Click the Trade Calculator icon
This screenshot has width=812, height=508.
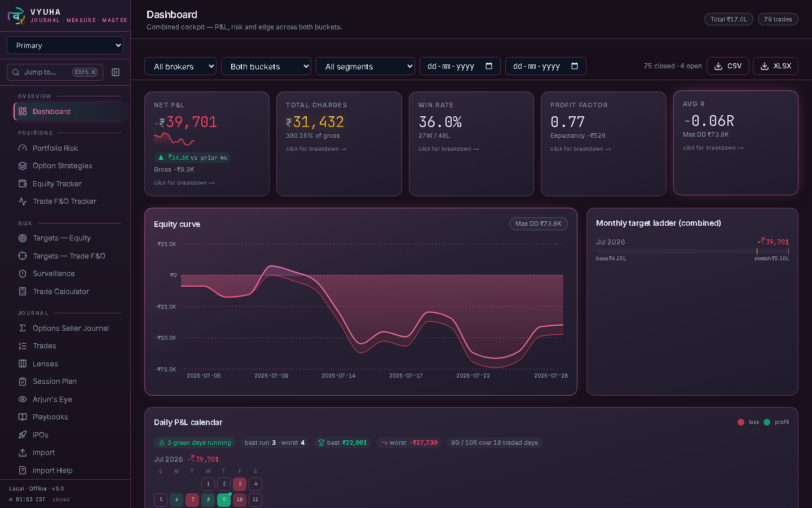(23, 291)
